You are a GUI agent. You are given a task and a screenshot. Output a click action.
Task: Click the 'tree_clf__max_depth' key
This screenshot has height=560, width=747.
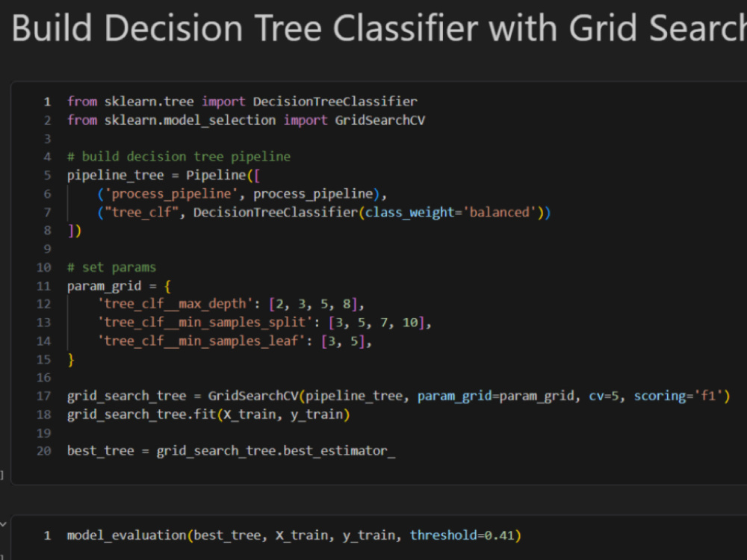175,304
